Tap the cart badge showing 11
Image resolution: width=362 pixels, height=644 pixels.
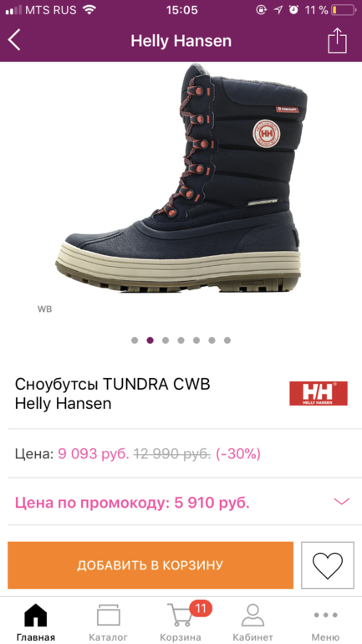tap(201, 608)
